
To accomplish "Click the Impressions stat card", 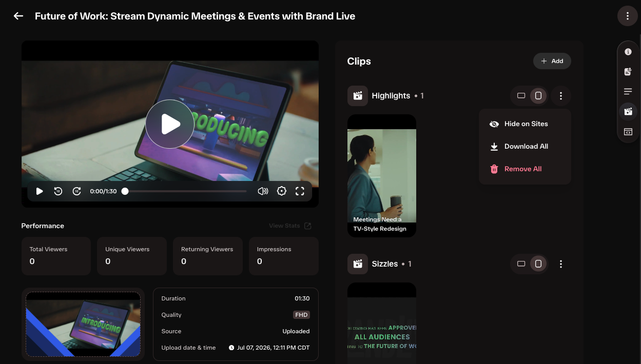I will [x=284, y=256].
